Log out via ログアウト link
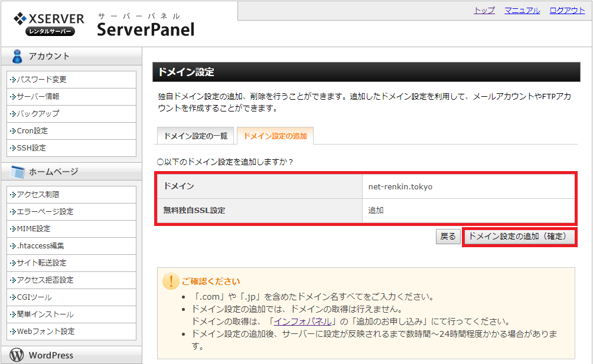593x364 pixels. [x=567, y=11]
